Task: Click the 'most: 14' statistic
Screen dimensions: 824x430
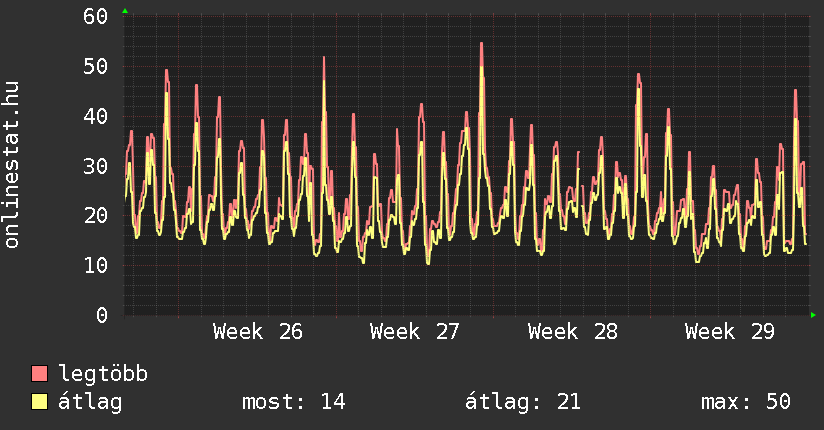Action: [294, 402]
